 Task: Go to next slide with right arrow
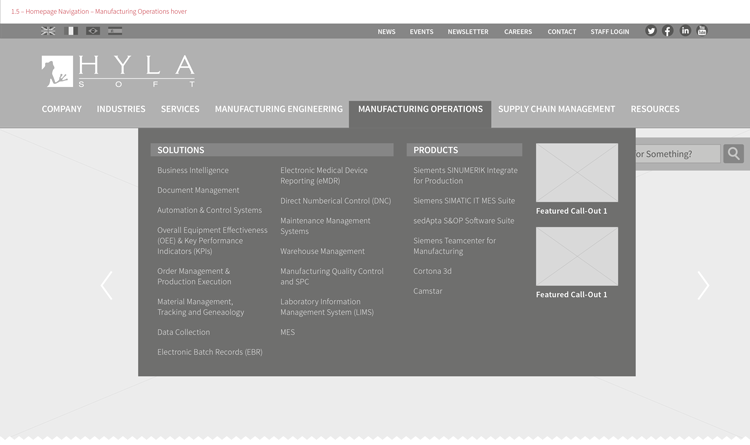(x=703, y=286)
